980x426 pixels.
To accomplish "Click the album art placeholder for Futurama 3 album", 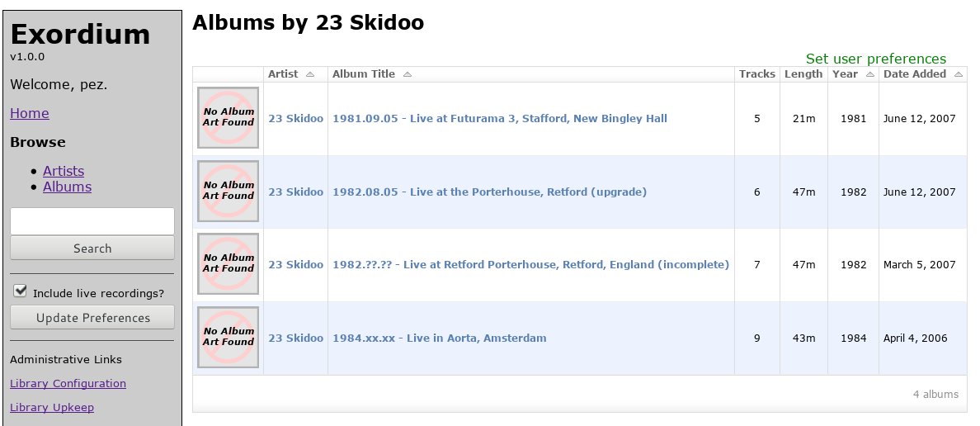I will click(229, 117).
